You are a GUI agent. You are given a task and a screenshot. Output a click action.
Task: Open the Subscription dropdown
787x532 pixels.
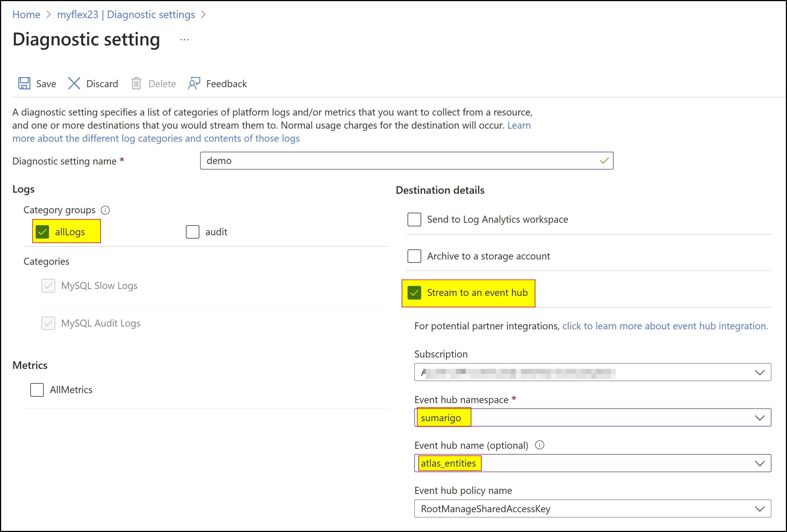click(760, 372)
